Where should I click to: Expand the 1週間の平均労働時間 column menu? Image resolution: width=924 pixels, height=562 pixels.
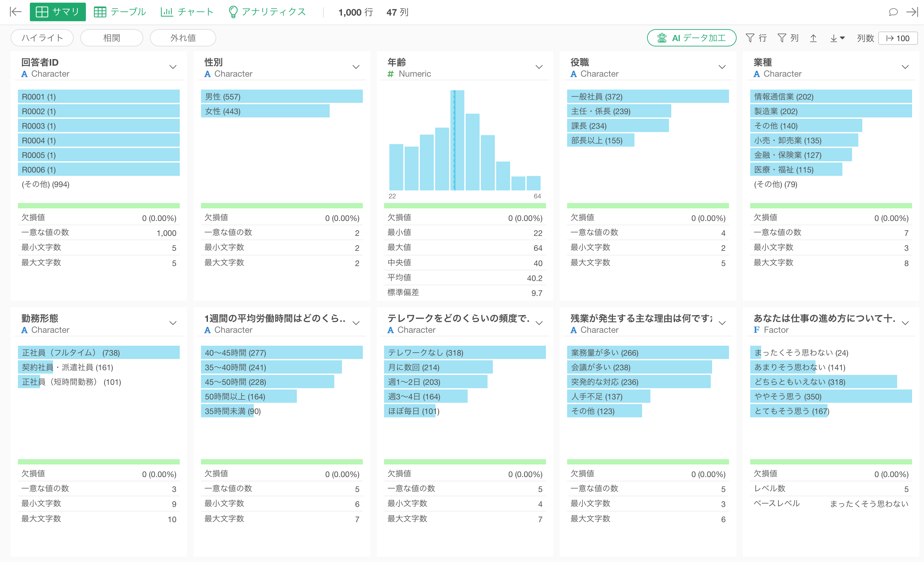[x=356, y=323]
